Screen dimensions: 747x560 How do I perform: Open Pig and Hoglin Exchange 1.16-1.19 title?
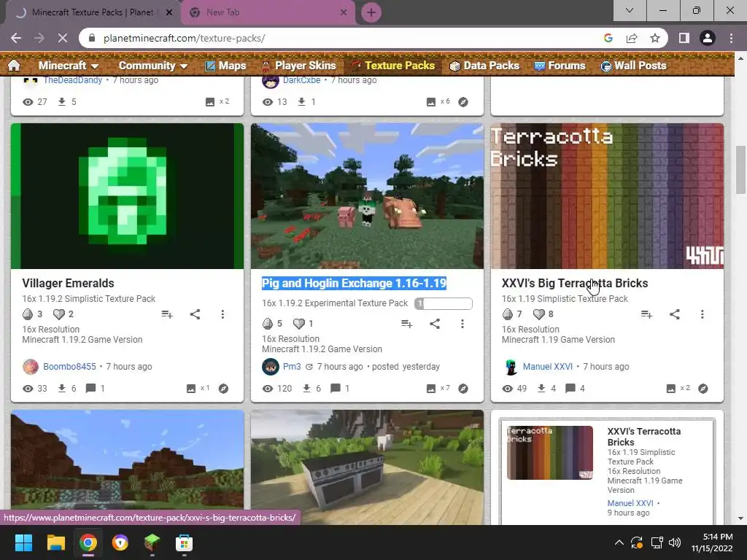point(354,283)
